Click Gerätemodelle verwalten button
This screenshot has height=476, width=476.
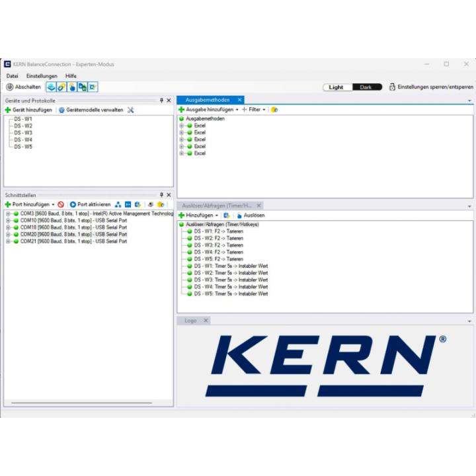(91, 110)
